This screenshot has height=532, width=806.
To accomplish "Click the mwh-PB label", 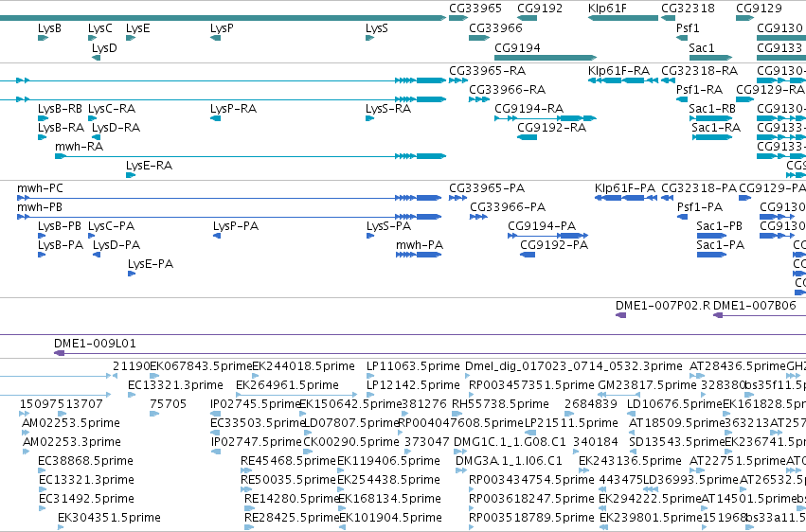I will (40, 207).
